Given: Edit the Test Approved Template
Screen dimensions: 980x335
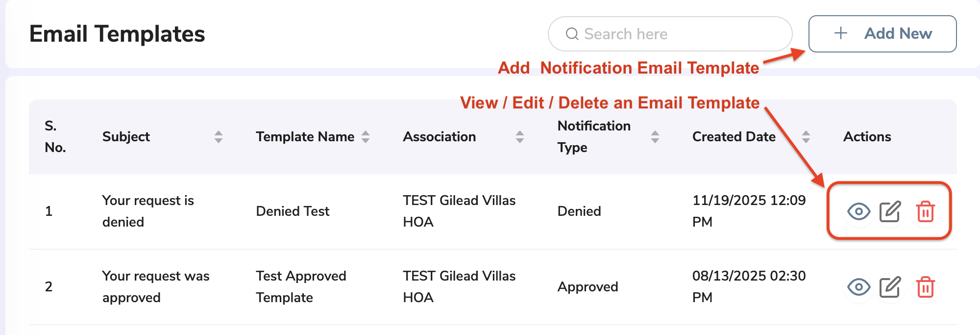Looking at the screenshot, I should (x=890, y=287).
